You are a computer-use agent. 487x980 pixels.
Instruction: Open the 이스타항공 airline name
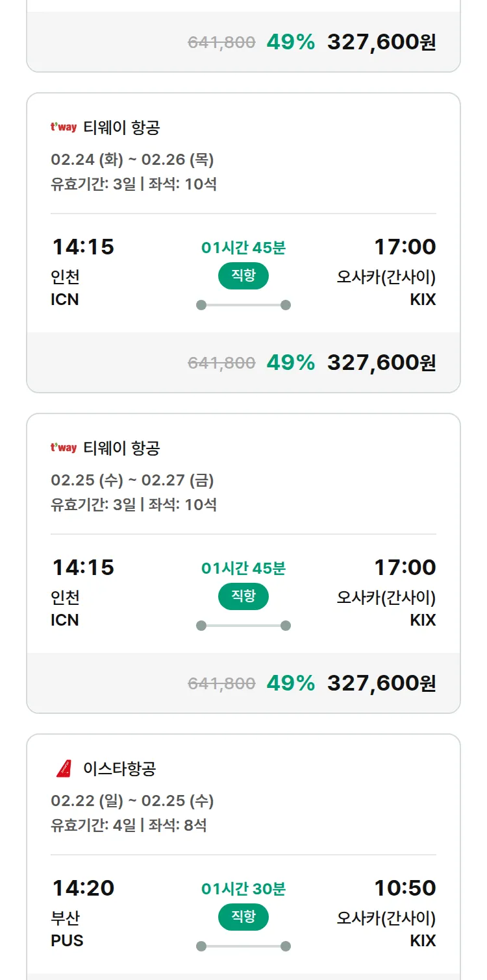[119, 769]
